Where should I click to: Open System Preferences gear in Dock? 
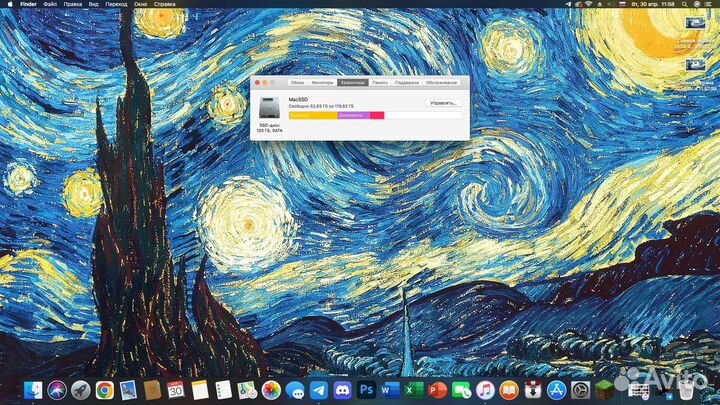click(x=580, y=390)
